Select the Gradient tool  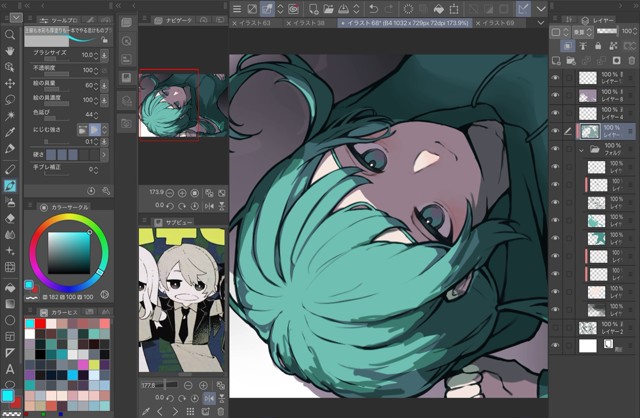click(x=10, y=304)
